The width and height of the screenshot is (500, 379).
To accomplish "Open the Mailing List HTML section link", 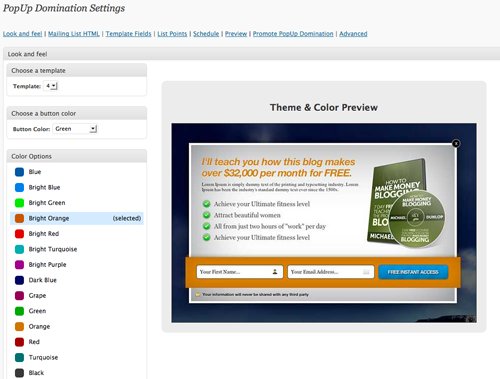I will tap(74, 34).
